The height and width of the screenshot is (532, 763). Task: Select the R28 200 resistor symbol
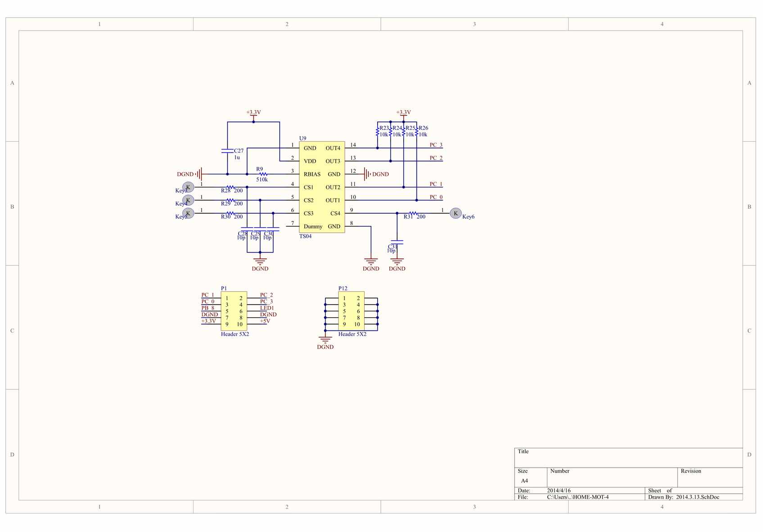230,187
